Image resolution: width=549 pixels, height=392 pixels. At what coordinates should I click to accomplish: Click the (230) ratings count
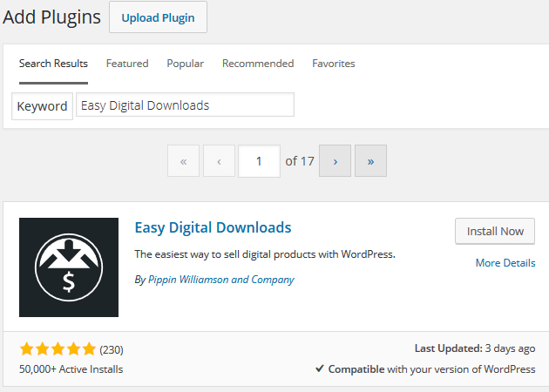click(x=112, y=349)
